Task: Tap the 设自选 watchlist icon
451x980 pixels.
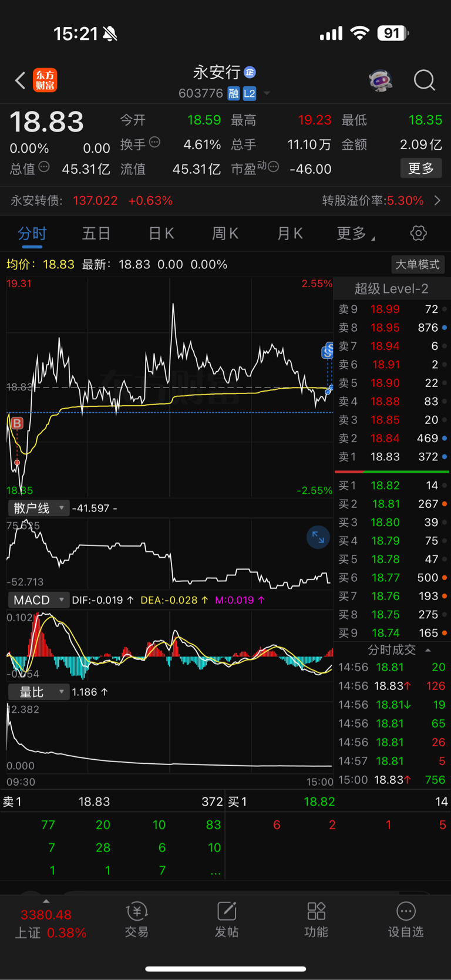Action: coord(406,920)
